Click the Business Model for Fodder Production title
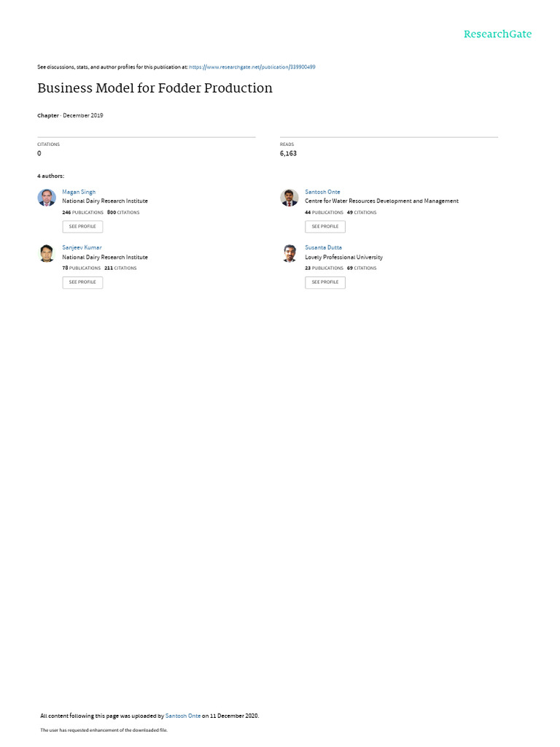This screenshot has height=747, width=560. (x=155, y=88)
